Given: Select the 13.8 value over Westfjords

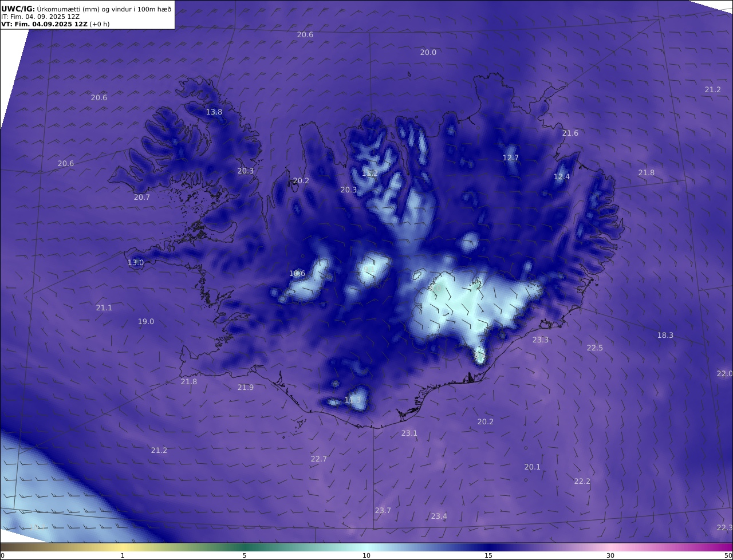Looking at the screenshot, I should point(214,112).
